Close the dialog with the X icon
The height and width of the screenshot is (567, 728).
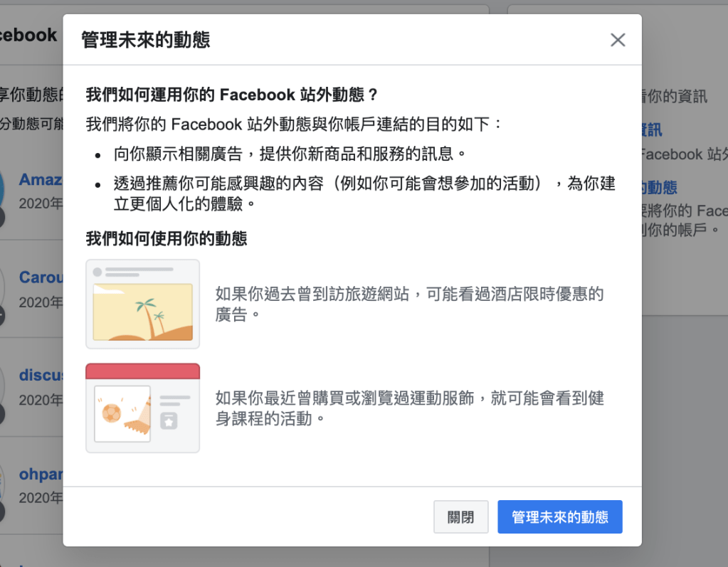[x=618, y=40]
